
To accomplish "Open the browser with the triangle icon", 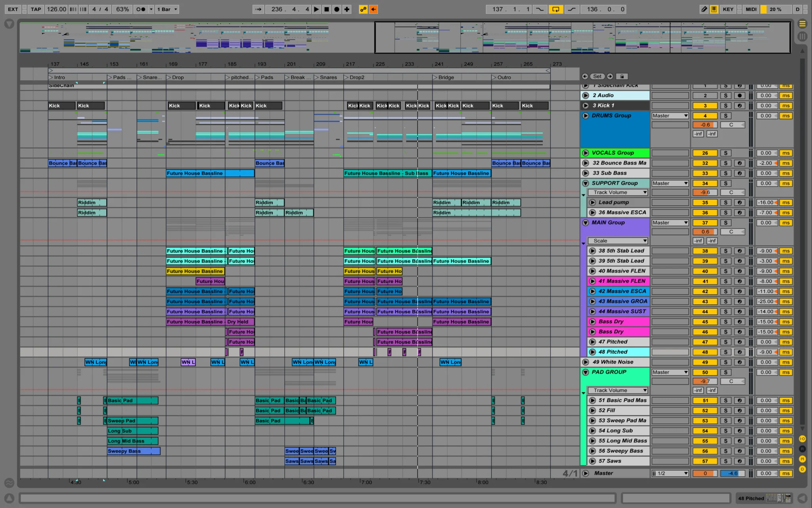I will [x=9, y=24].
